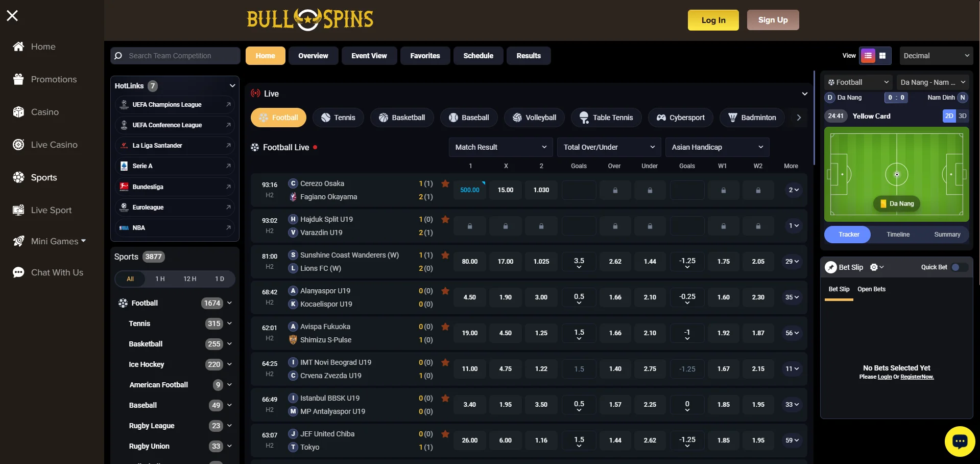Switch to the Schedule tab
This screenshot has width=980, height=464.
[x=478, y=56]
